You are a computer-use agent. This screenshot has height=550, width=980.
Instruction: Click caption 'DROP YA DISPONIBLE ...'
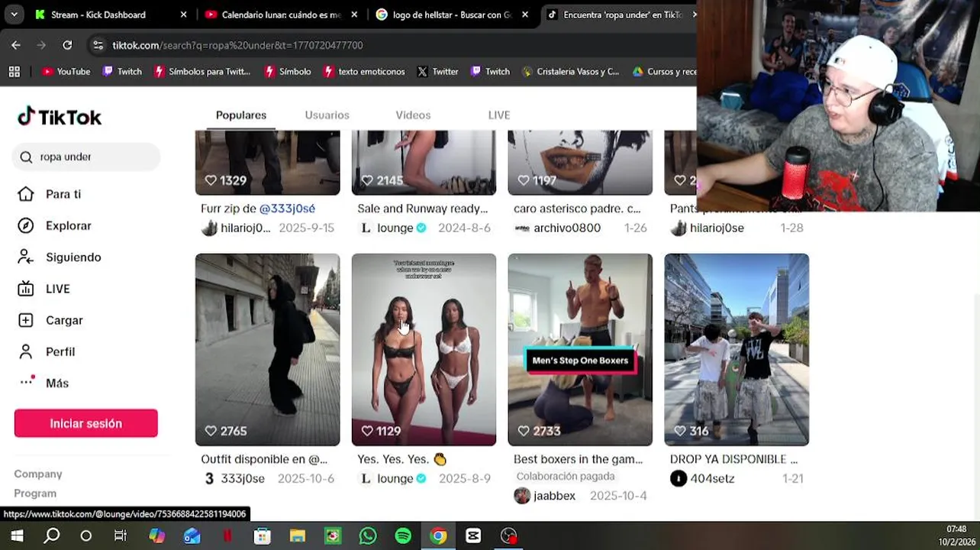coord(733,459)
